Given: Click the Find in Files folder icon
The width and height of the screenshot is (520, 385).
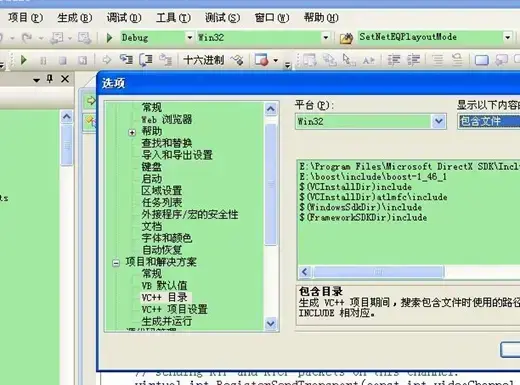Looking at the screenshot, I should pyautogui.click(x=346, y=38).
